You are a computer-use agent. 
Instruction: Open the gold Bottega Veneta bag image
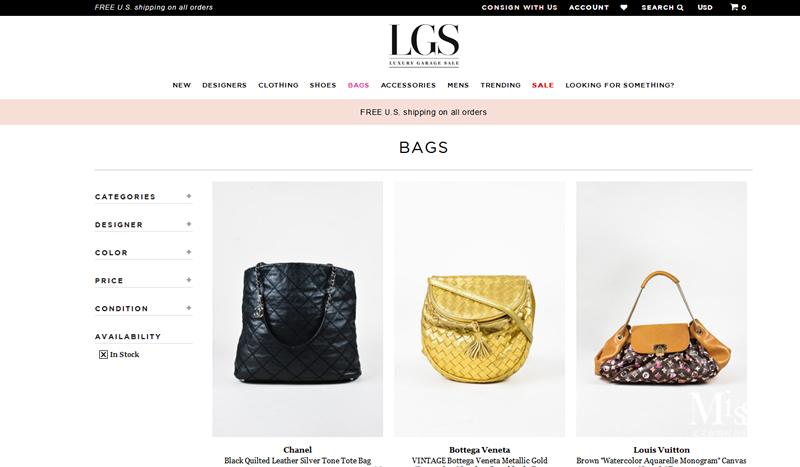point(479,309)
